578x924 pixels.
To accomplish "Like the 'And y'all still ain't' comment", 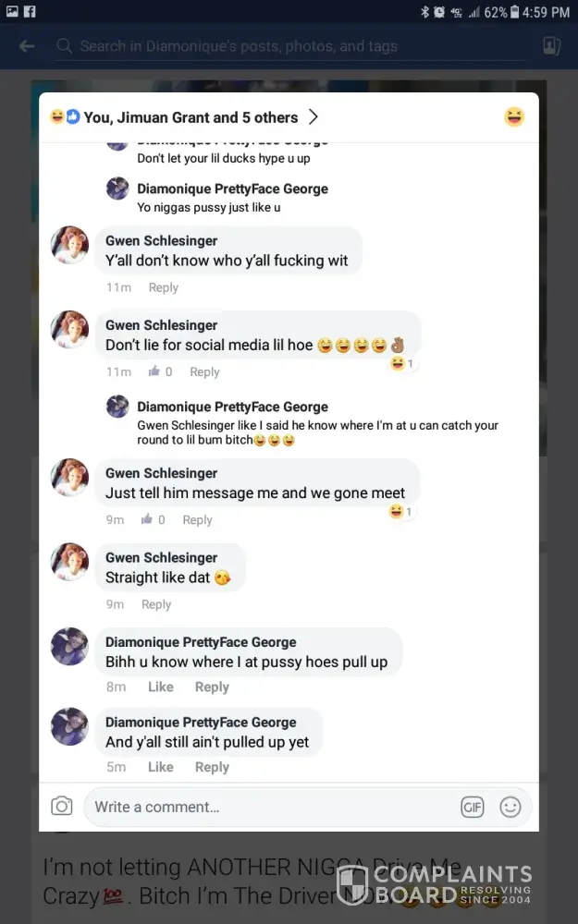I will [161, 767].
